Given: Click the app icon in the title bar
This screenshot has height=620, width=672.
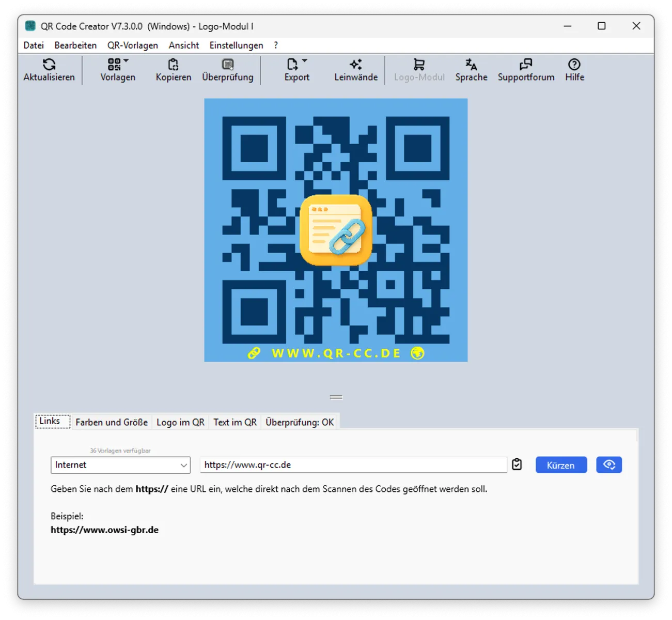Looking at the screenshot, I should (30, 26).
